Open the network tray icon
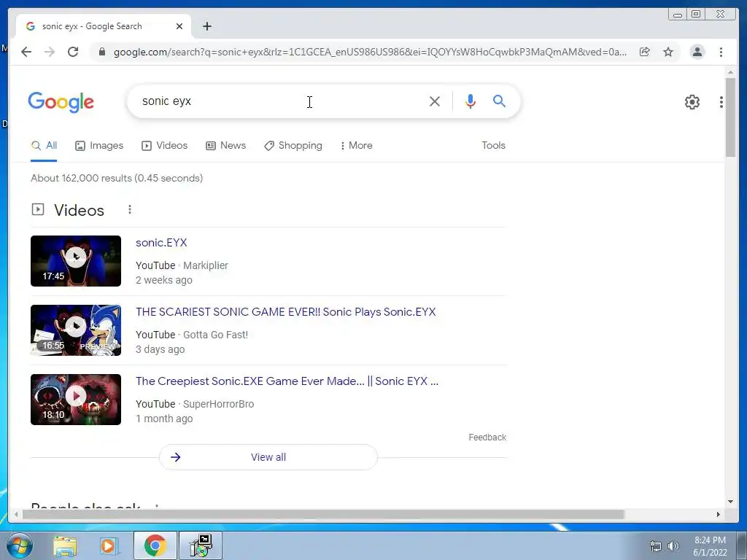This screenshot has width=747, height=560. [x=656, y=546]
